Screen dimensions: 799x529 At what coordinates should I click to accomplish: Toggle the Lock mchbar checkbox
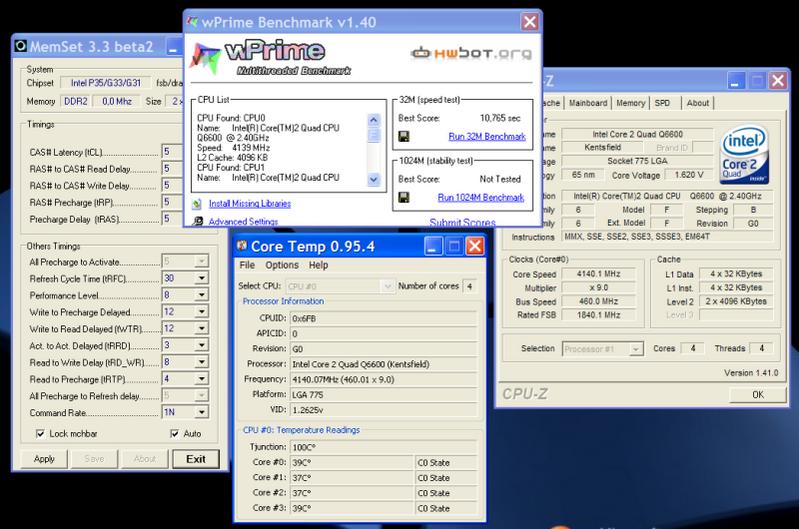[40, 434]
